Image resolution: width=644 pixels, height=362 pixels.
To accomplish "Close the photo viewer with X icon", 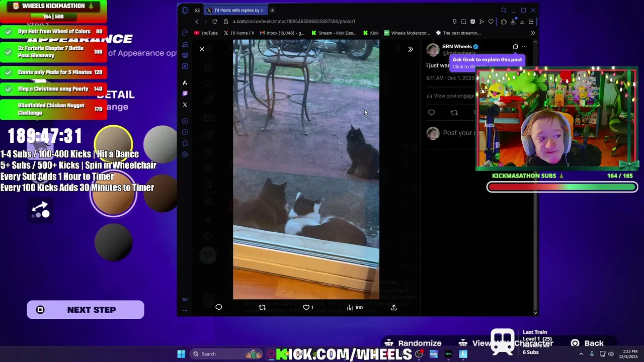I will [202, 49].
